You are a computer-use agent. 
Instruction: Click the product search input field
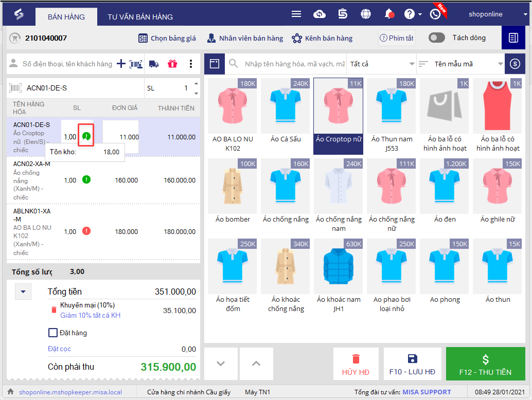click(294, 64)
